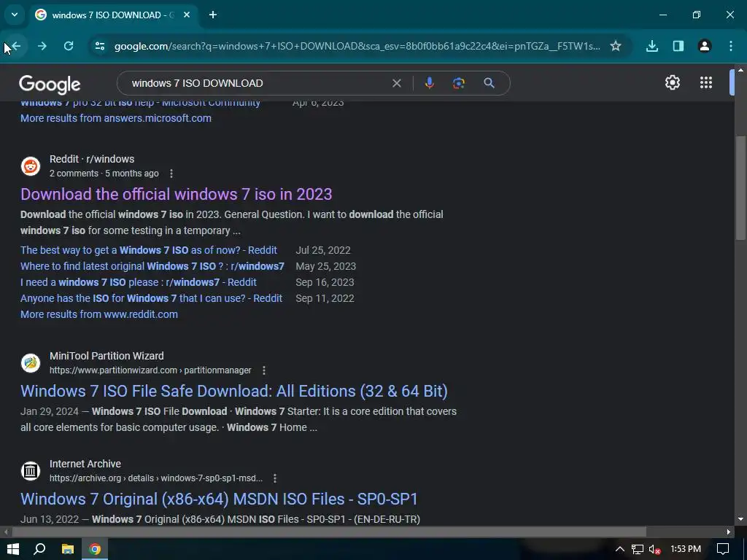Open options menu for Internet Archive result
Viewport: 747px width, 560px height.
(x=275, y=478)
